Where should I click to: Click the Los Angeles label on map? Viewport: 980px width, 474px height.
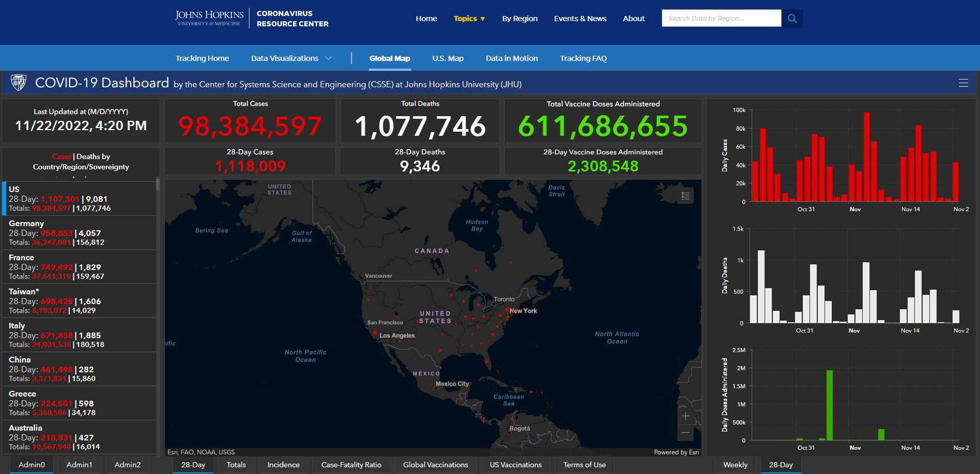click(397, 336)
